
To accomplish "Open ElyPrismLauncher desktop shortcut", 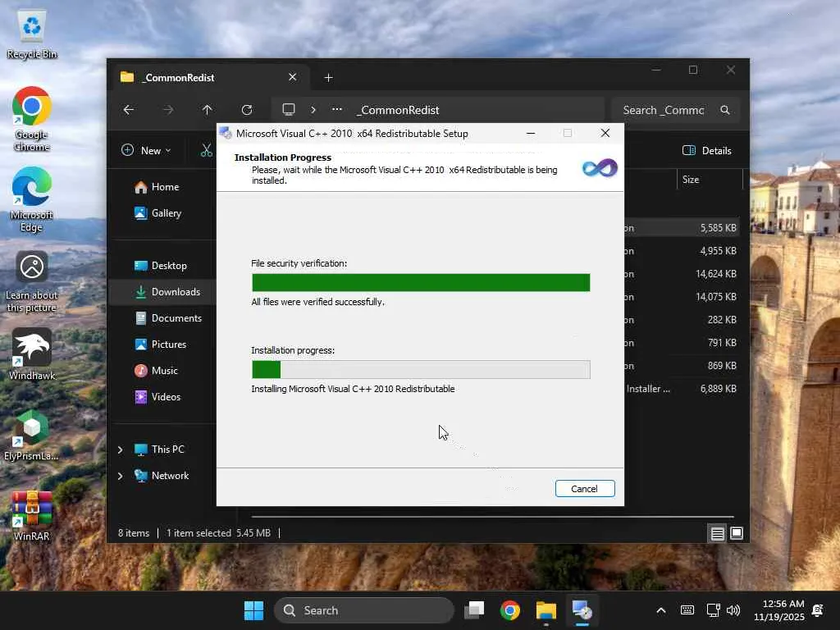I will pyautogui.click(x=32, y=436).
